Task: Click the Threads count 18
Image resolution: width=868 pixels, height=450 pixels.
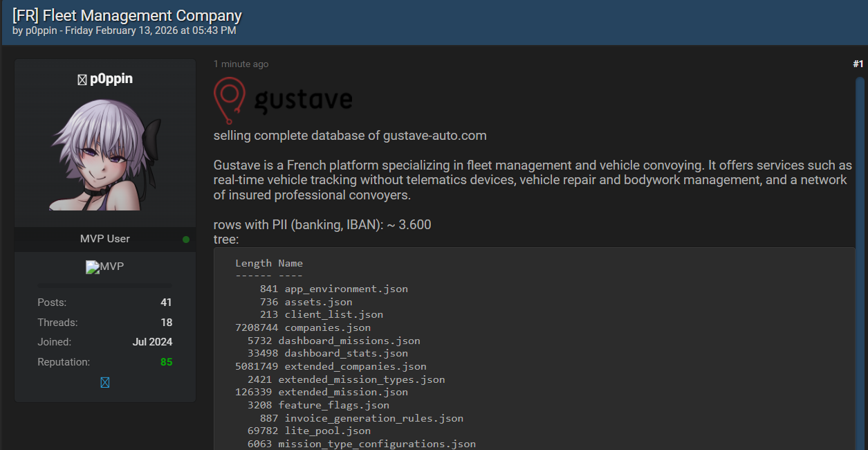Action: pyautogui.click(x=166, y=323)
